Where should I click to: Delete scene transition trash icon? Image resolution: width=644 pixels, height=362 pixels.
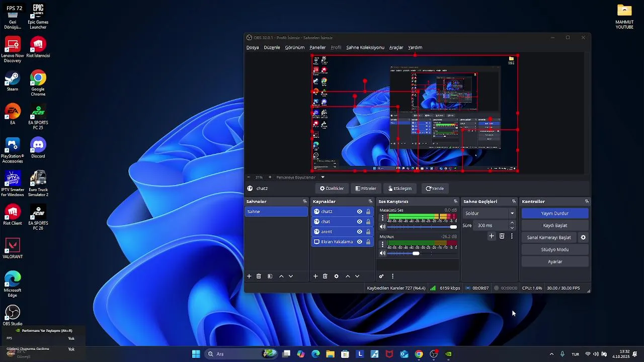point(502,236)
